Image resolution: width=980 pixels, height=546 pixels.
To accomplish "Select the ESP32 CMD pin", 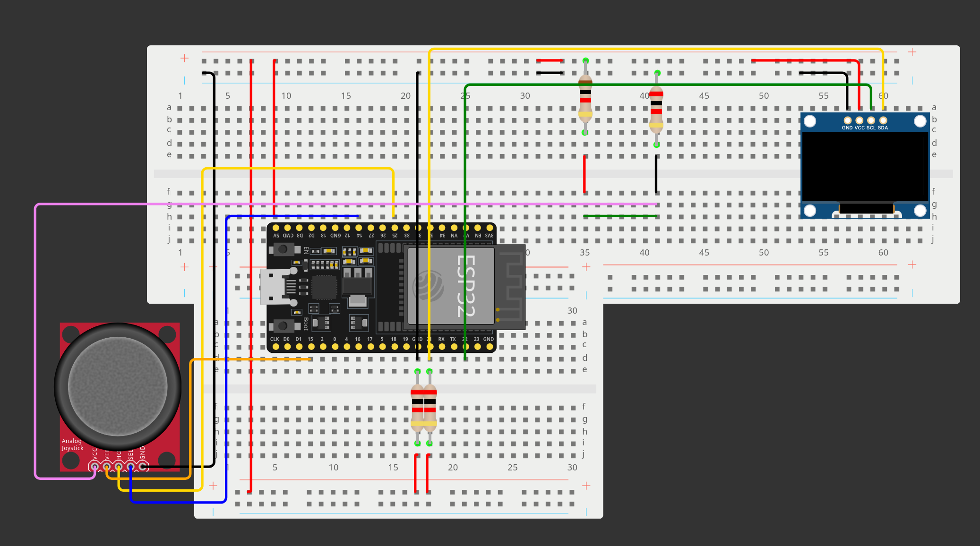I will 287,228.
